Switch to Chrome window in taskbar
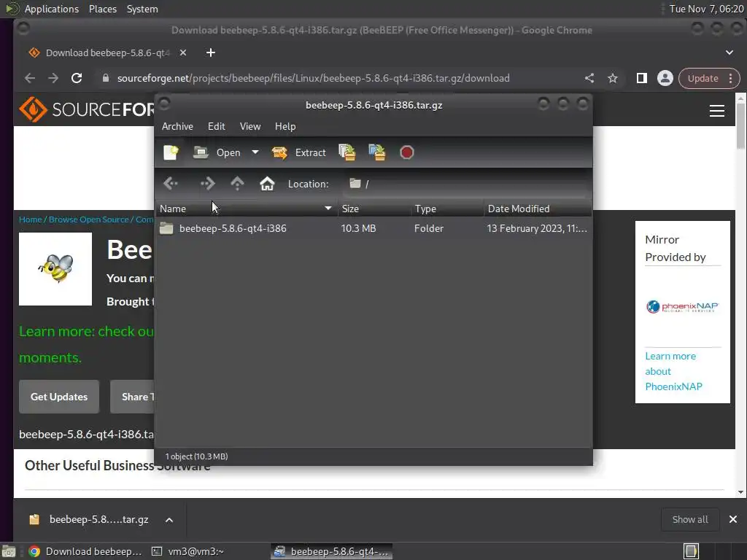 click(86, 551)
